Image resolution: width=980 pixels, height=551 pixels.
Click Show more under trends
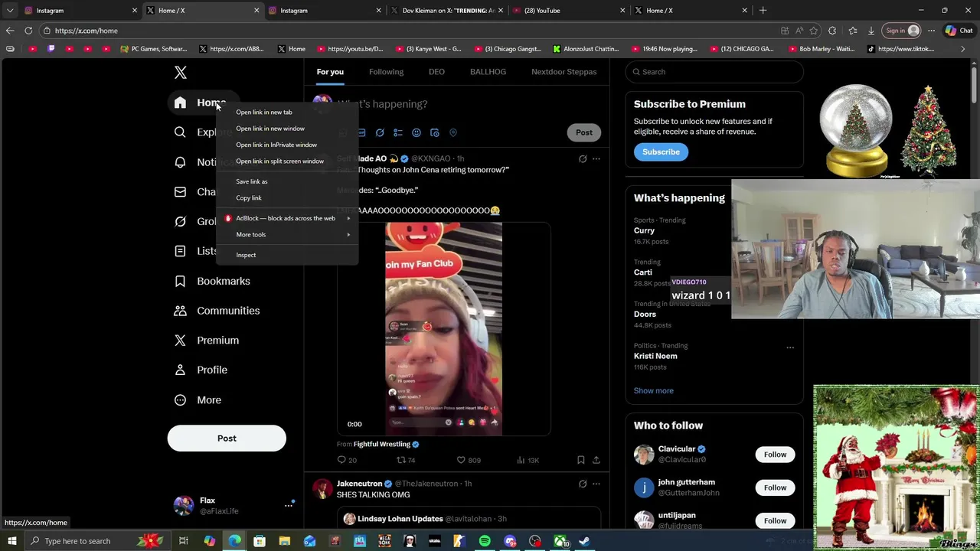(653, 391)
